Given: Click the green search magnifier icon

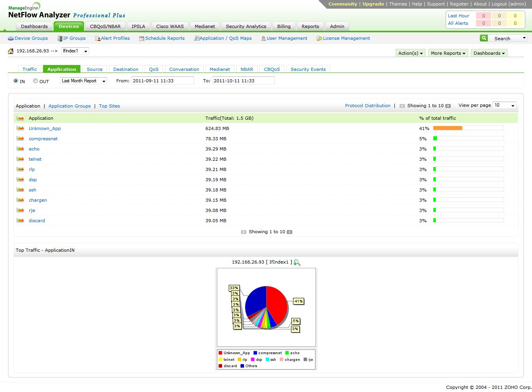Looking at the screenshot, I should 483,38.
